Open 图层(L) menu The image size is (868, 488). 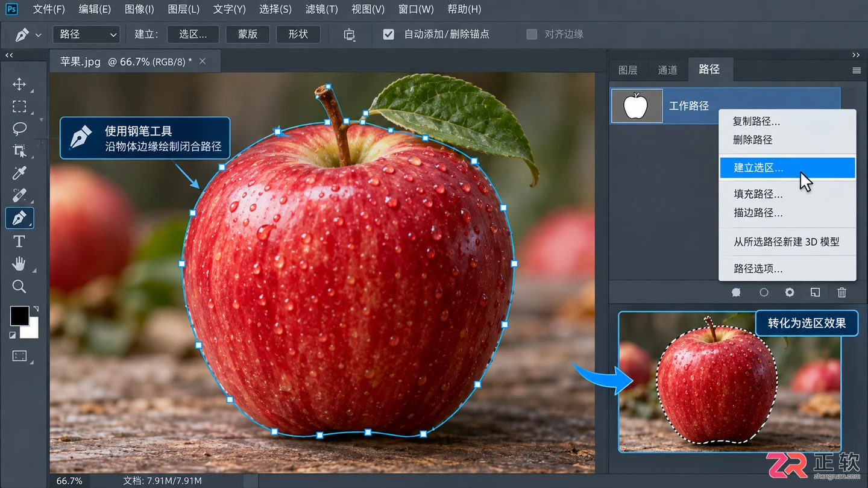coord(184,10)
